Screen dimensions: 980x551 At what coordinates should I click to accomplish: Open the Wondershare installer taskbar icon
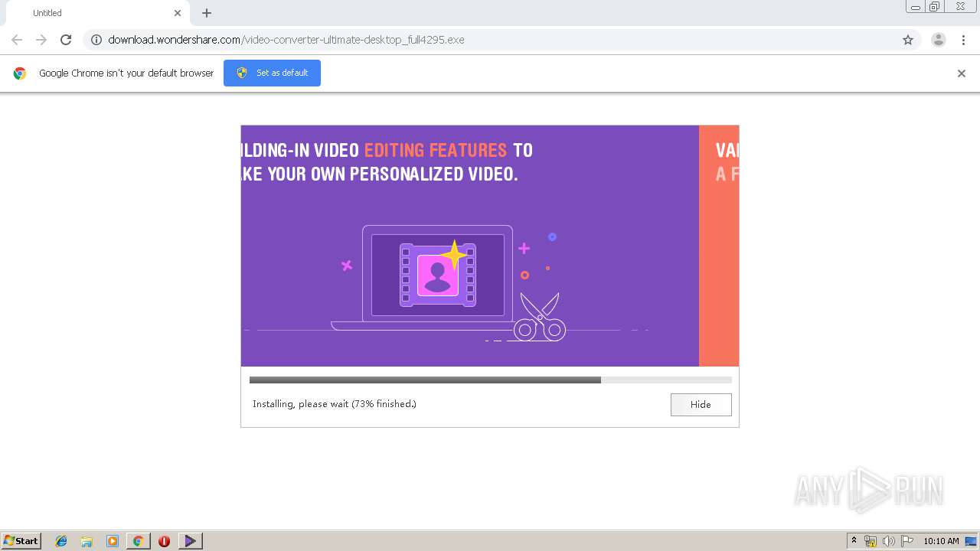pyautogui.click(x=190, y=541)
